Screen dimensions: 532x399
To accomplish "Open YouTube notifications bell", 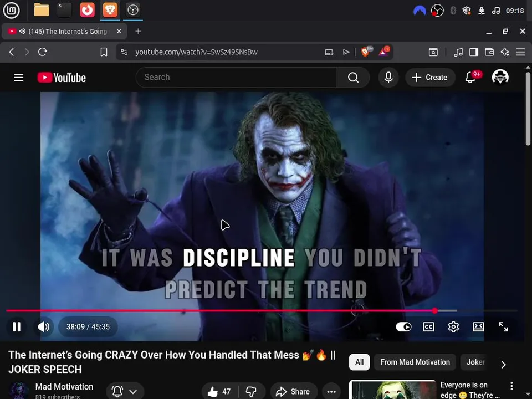I will [x=470, y=78].
